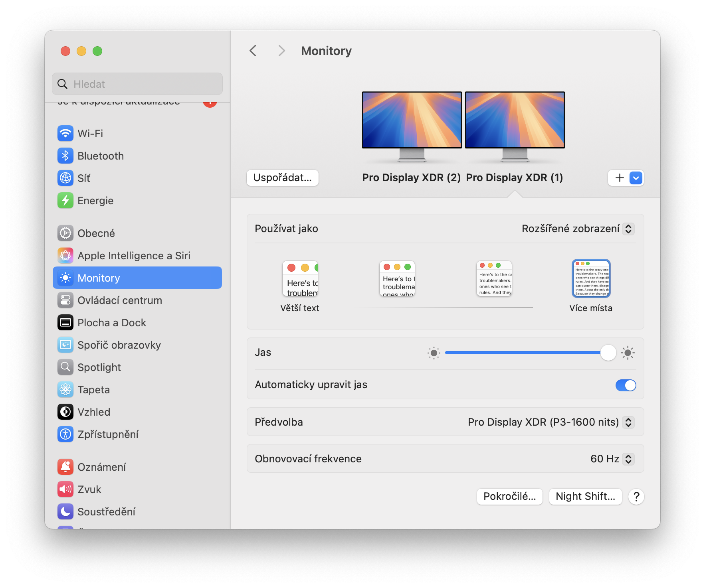The image size is (705, 588).
Task: Open Tapeta wallpaper icon
Action: coord(65,390)
